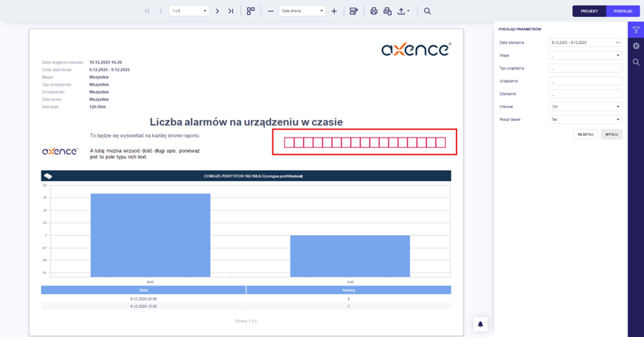Image resolution: width=644 pixels, height=337 pixels.
Task: Open the Interwał dropdown set to 12h
Action: tap(585, 107)
